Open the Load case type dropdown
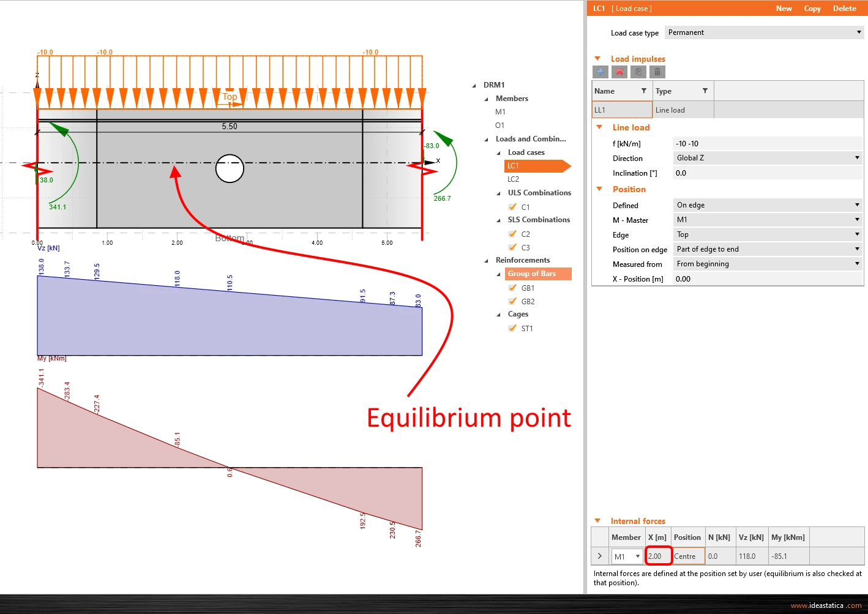 coord(765,32)
